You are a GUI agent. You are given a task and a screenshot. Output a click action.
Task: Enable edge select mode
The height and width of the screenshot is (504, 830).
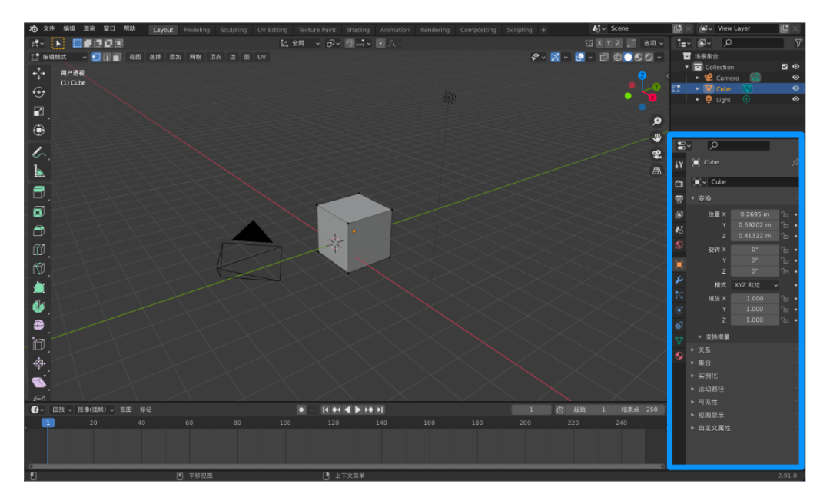pos(106,57)
